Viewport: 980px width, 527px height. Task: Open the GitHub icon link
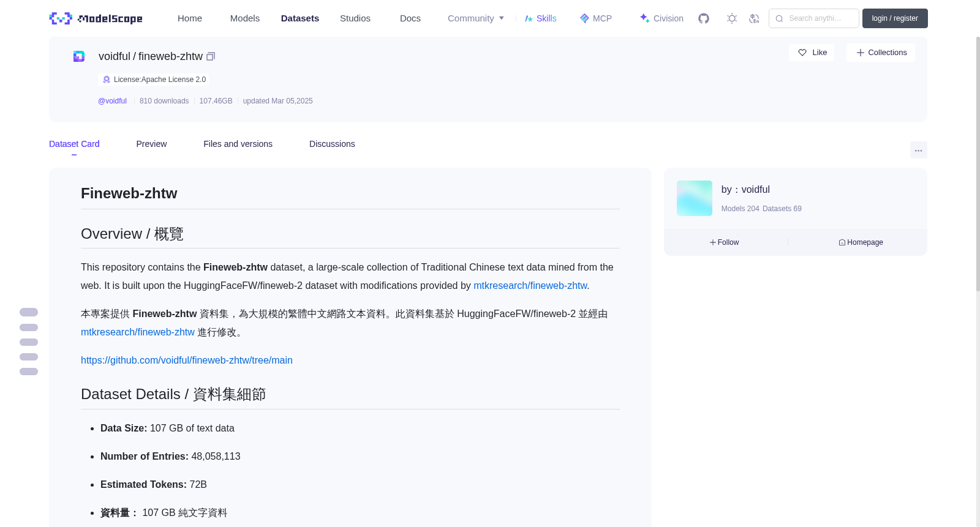(704, 18)
